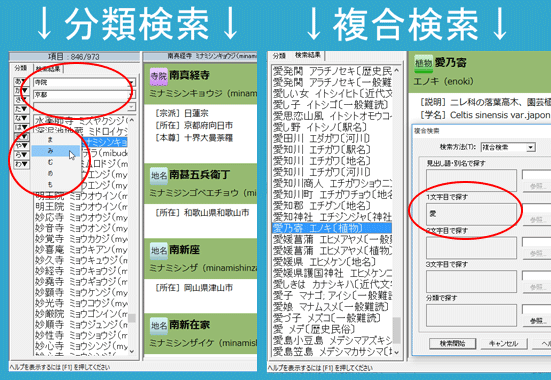The height and width of the screenshot is (380, 551).
Task: Click the 植物 badge next to 愛乃寄
Action: (x=423, y=63)
